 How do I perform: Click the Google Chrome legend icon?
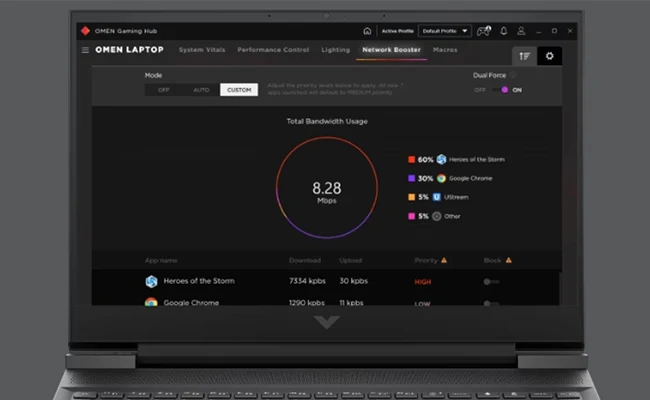[441, 178]
